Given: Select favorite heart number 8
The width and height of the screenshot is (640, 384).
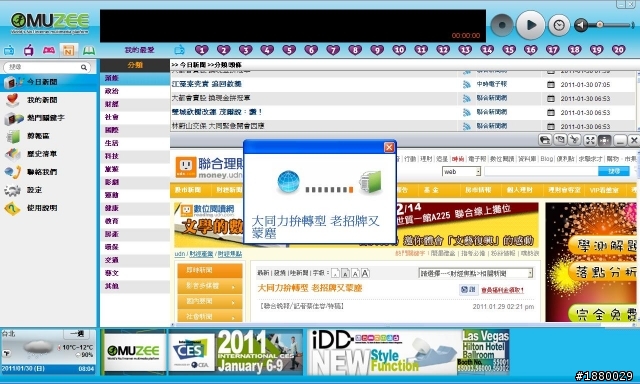Looking at the screenshot, I should point(355,50).
